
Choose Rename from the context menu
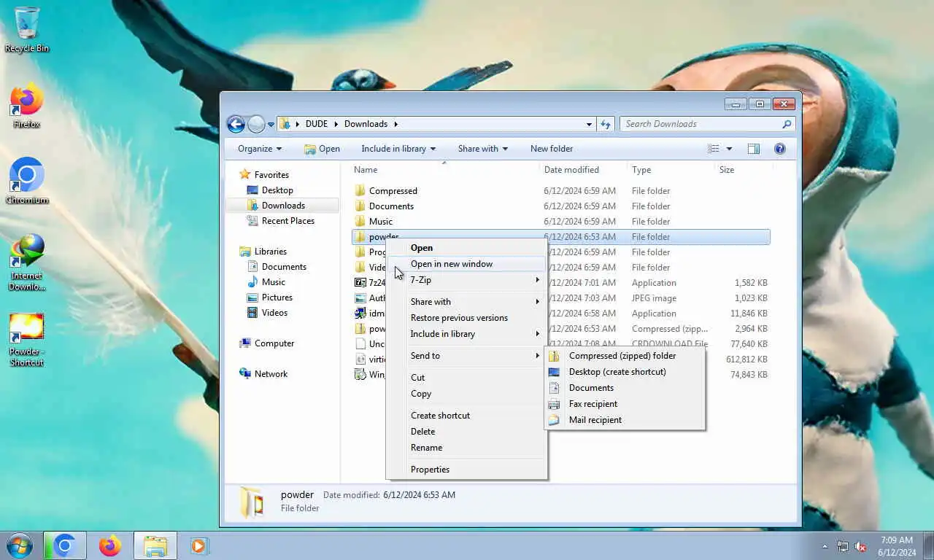pyautogui.click(x=466, y=448)
